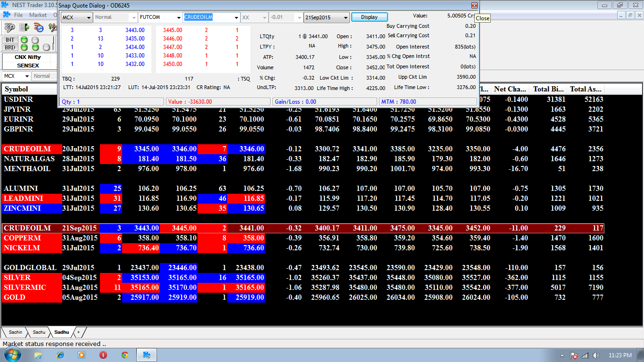Click the Net Cha... column header
Image resolution: width=644 pixels, height=362 pixels.
pyautogui.click(x=510, y=89)
